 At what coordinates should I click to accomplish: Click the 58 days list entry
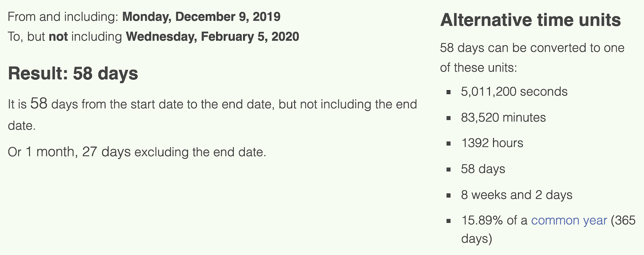point(483,169)
